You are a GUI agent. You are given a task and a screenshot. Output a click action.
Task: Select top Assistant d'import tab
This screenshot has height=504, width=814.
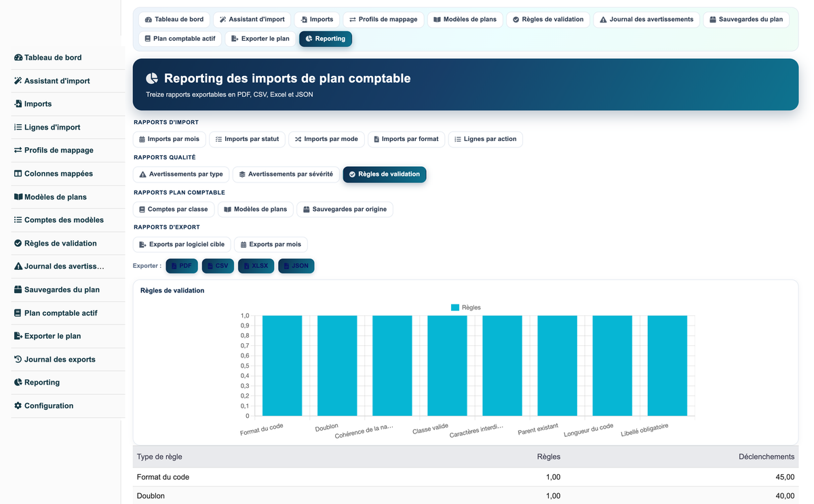pyautogui.click(x=252, y=20)
